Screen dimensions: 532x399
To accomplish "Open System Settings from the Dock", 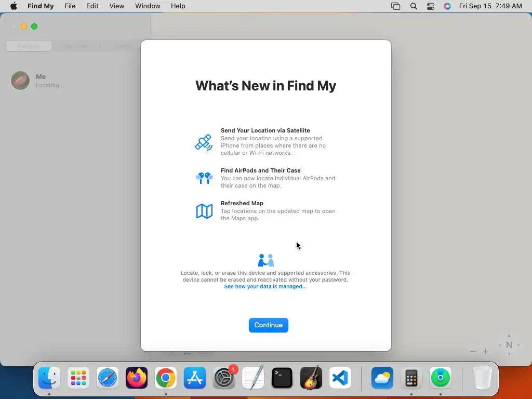I will point(224,378).
